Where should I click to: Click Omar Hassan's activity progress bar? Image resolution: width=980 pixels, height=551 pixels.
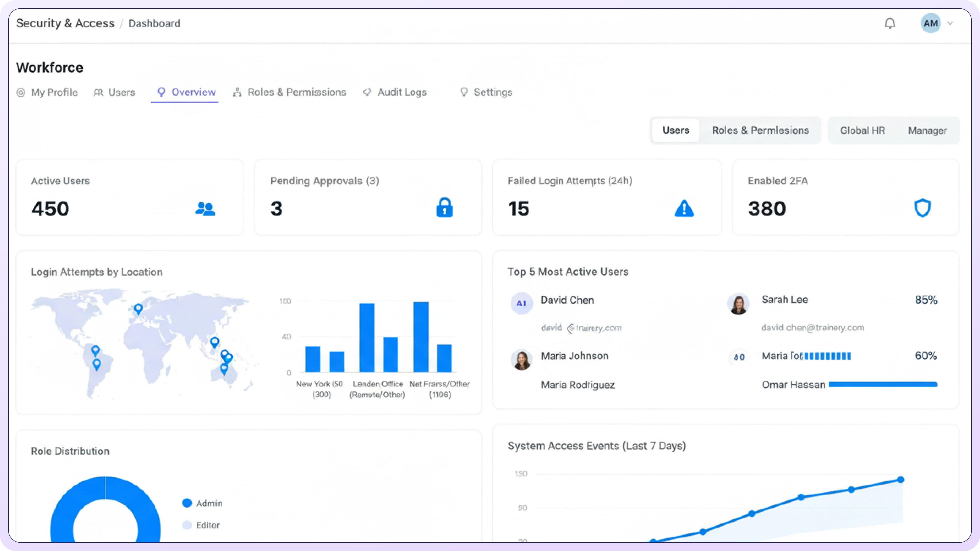coord(883,385)
